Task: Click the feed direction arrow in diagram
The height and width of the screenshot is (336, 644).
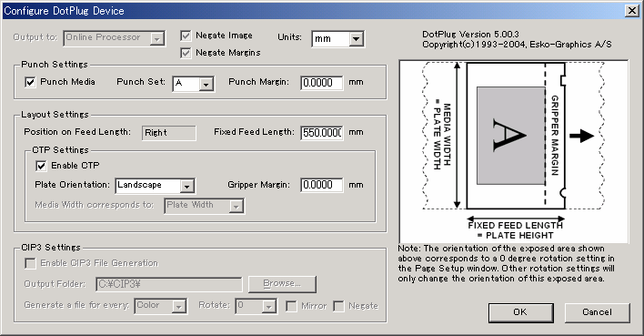Action: [x=581, y=136]
